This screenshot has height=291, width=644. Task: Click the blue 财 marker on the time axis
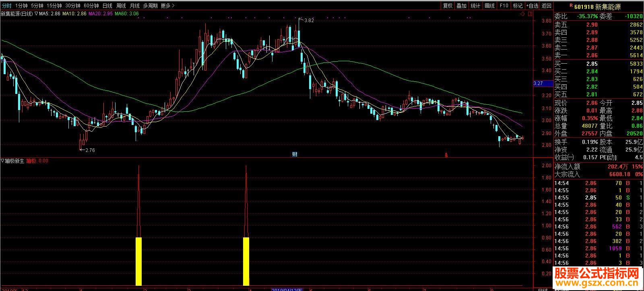pyautogui.click(x=295, y=154)
